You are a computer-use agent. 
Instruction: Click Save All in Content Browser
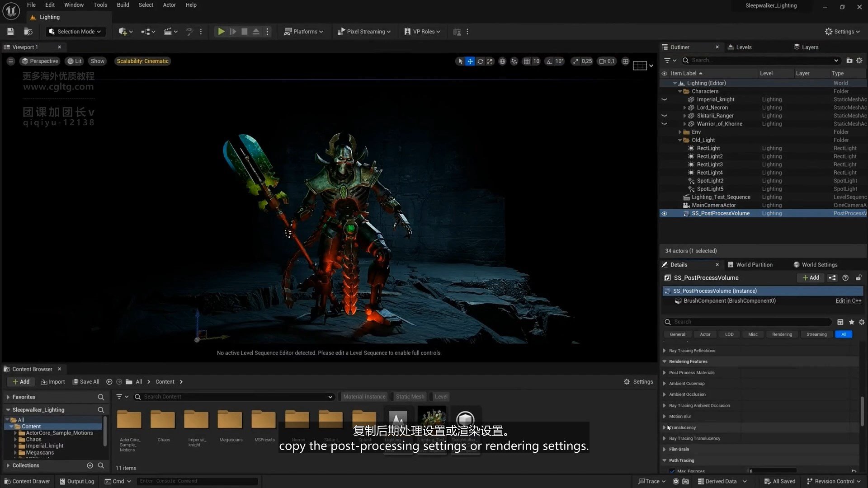(x=86, y=382)
